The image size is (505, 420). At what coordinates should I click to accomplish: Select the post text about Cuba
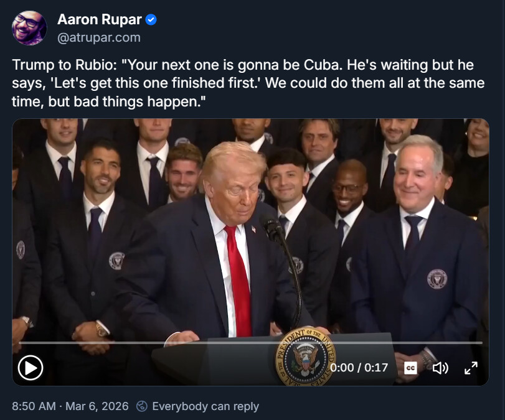(248, 83)
